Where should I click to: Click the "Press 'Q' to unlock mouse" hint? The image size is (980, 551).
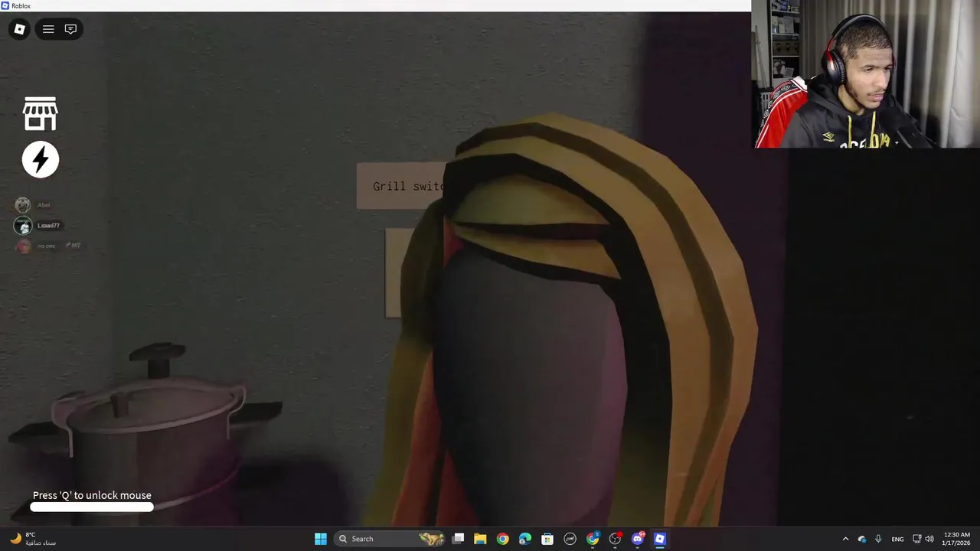tap(92, 495)
